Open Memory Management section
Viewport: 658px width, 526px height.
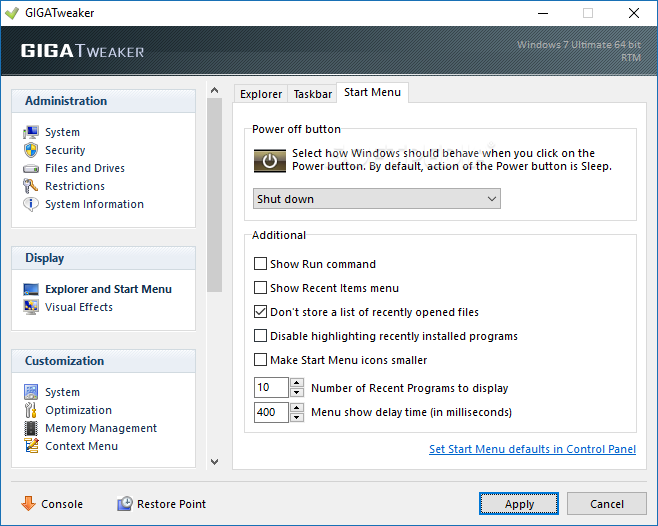[x=101, y=428]
